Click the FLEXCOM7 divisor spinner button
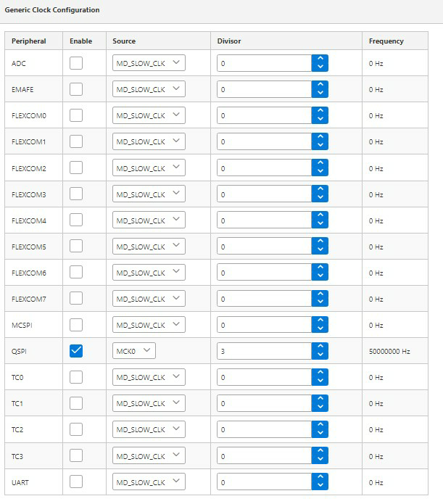Viewport: 443px width, 504px height. [x=320, y=299]
